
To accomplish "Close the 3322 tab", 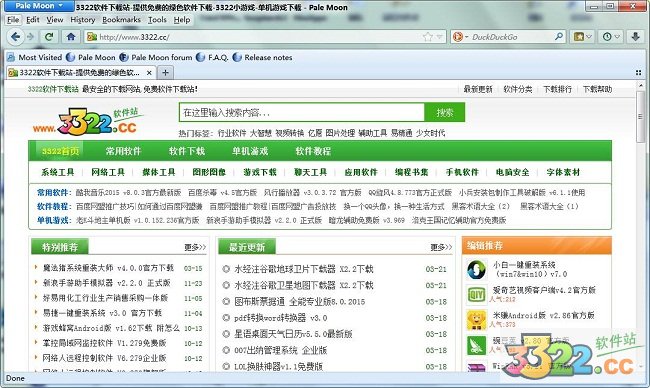I will pos(149,73).
